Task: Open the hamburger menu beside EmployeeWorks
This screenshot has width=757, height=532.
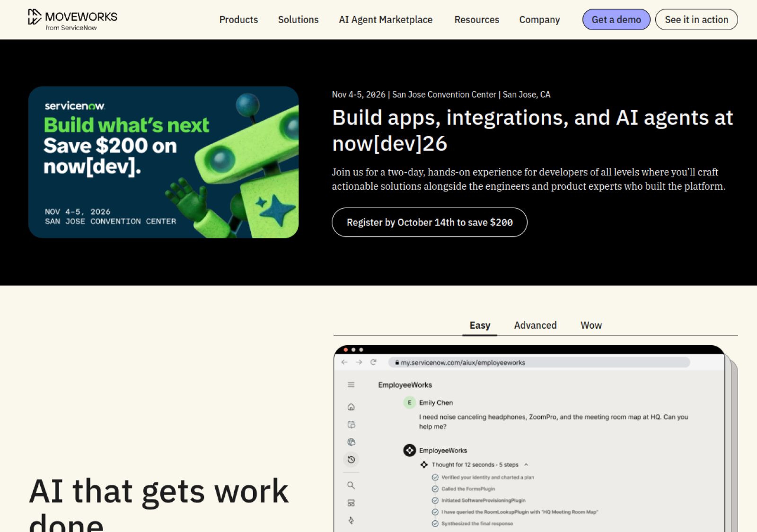Action: 351,385
